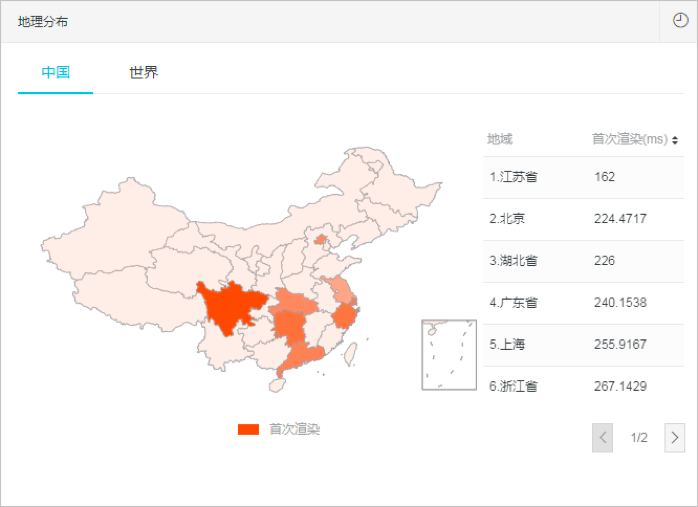The image size is (698, 507).
Task: Select the 3.湖北省 row
Action: (x=583, y=261)
